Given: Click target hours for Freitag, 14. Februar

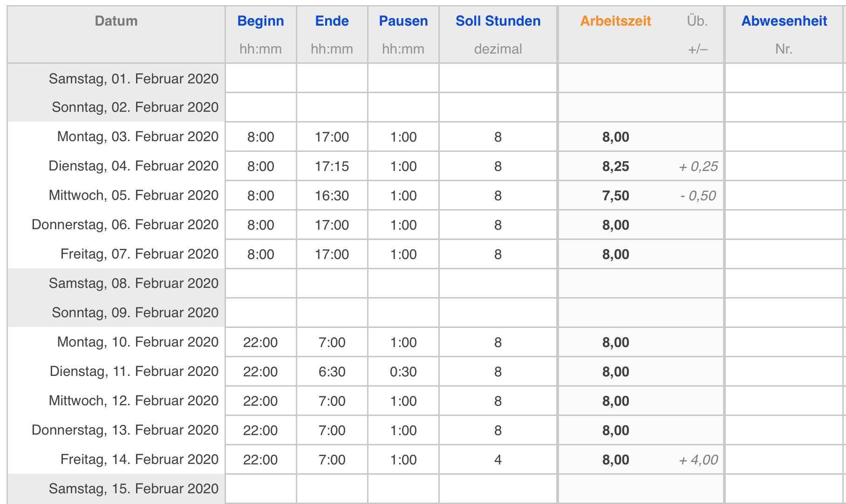Looking at the screenshot, I should (498, 460).
